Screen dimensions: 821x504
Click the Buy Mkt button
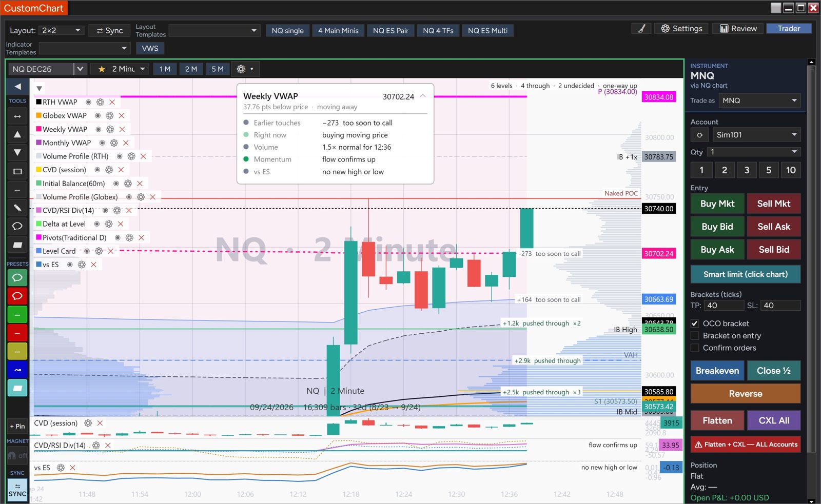(x=717, y=204)
